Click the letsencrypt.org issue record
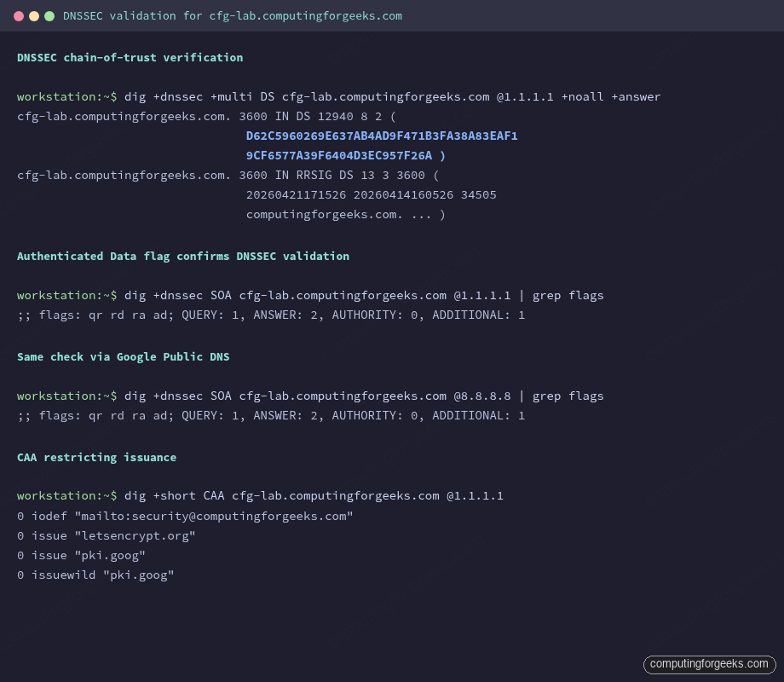The height and width of the screenshot is (682, 784). coord(107,535)
